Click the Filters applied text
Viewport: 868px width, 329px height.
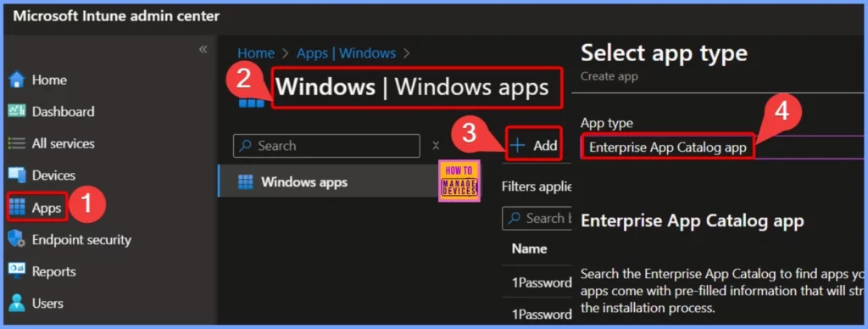[x=537, y=187]
